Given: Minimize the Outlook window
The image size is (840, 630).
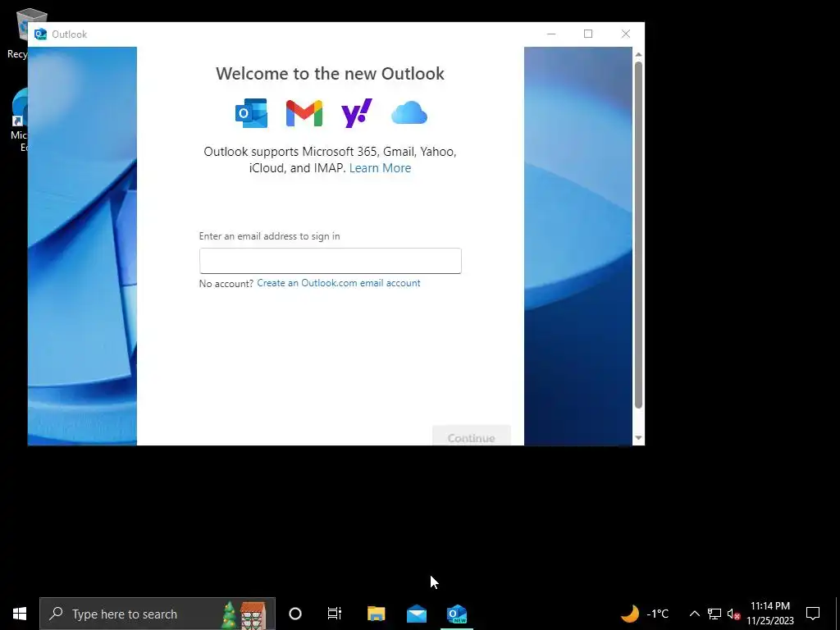Looking at the screenshot, I should (x=551, y=34).
